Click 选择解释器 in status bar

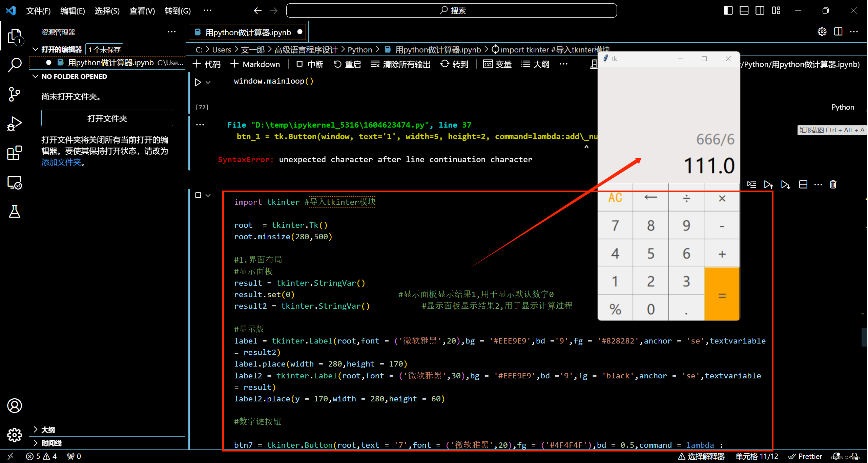coord(701,456)
